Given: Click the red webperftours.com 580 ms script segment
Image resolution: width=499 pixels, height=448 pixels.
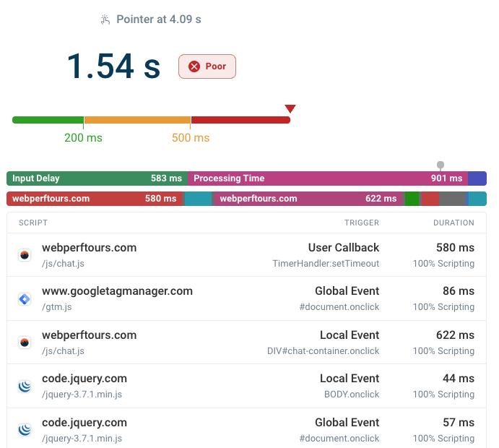Looking at the screenshot, I should point(94,199).
